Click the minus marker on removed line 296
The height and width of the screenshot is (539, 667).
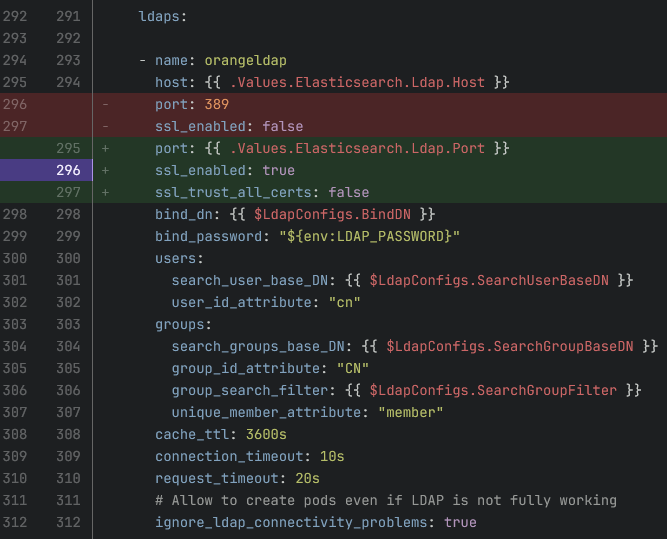105,104
